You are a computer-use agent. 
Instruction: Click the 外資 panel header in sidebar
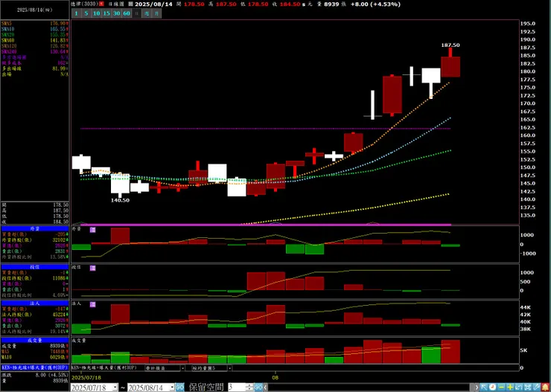coord(35,228)
